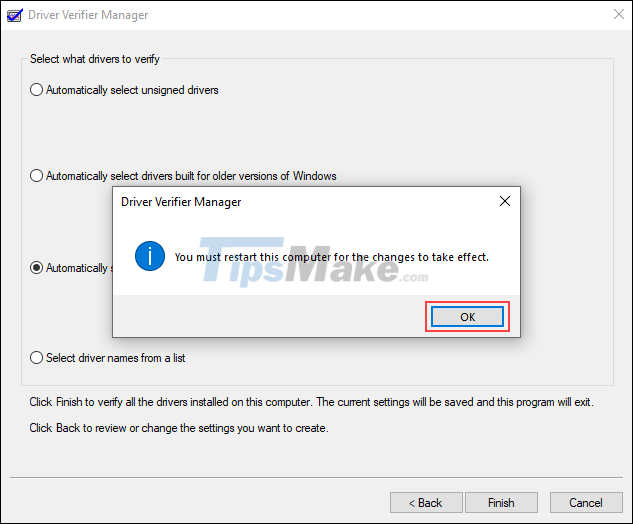Go to previous step with Back button
This screenshot has height=524, width=633.
[x=426, y=503]
